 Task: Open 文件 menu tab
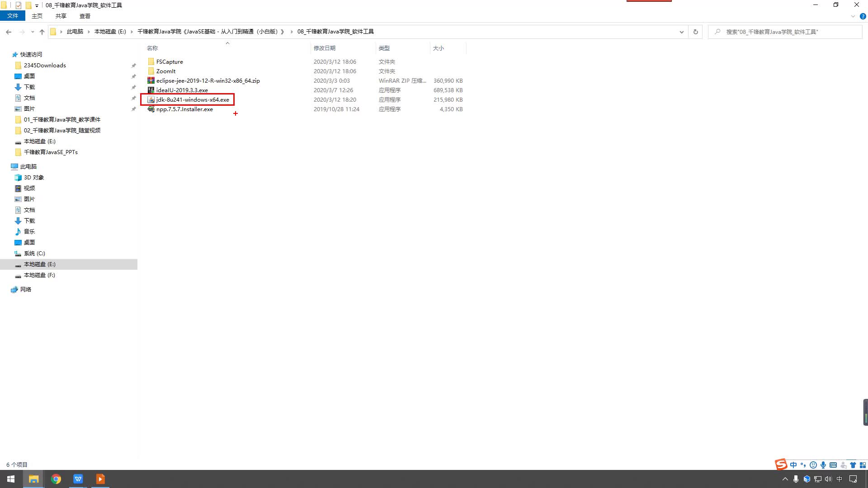point(13,16)
